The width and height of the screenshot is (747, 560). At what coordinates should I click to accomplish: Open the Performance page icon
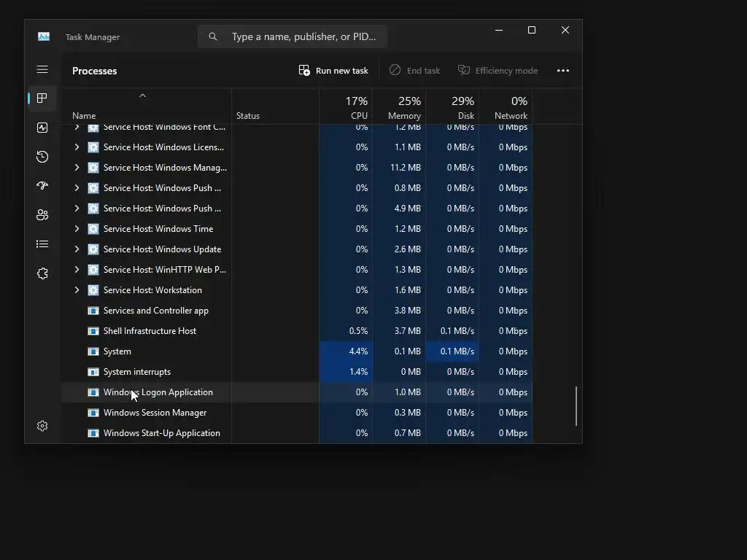[x=42, y=128]
